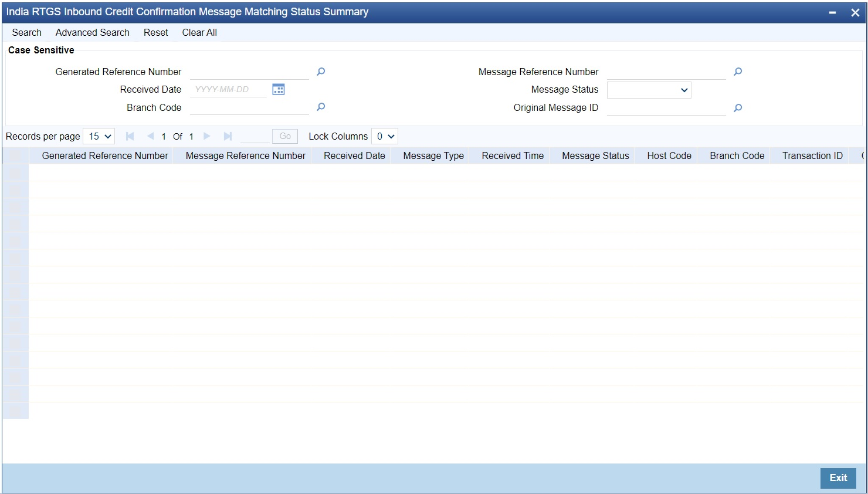This screenshot has height=494, width=868.
Task: Choose Clear All
Action: point(199,32)
